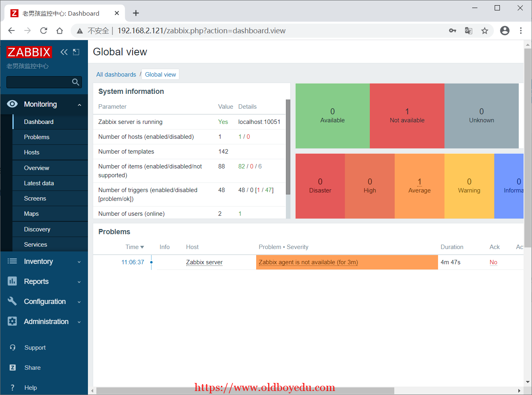Click the translate page icon
This screenshot has height=395, width=532.
[x=469, y=31]
